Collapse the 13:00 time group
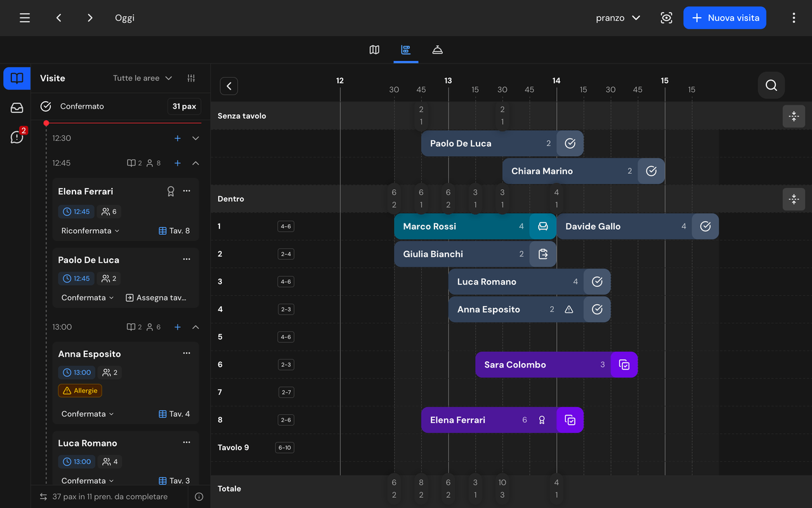Screen dimensions: 812x508 tap(195, 327)
